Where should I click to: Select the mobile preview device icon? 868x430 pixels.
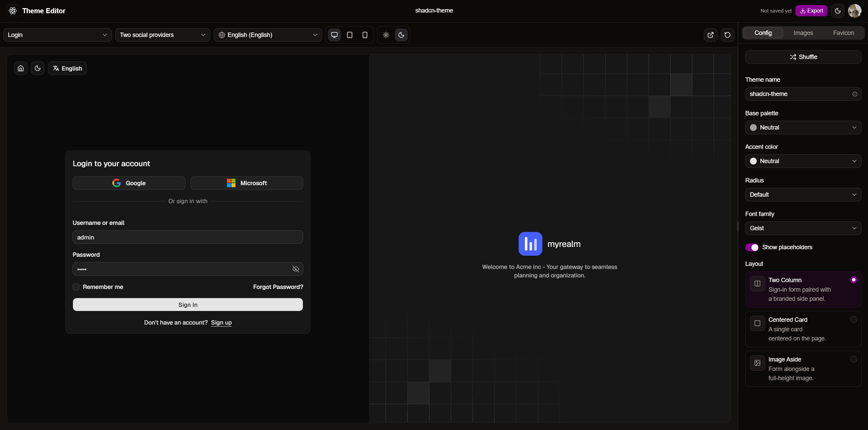tap(365, 35)
